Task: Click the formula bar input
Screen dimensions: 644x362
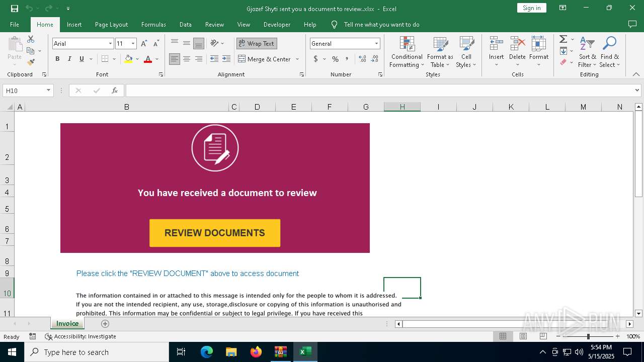Action: click(x=379, y=90)
